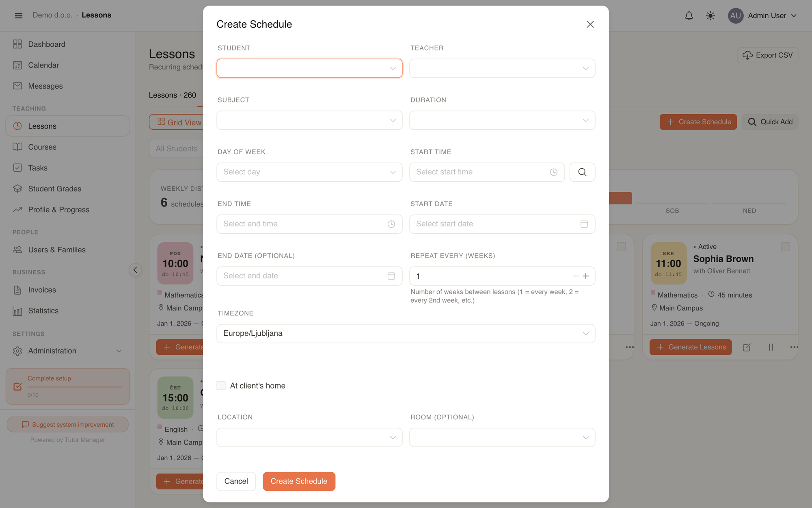Screen dimensions: 812x508
Task: Open Student Grades page
Action: coord(67,189)
